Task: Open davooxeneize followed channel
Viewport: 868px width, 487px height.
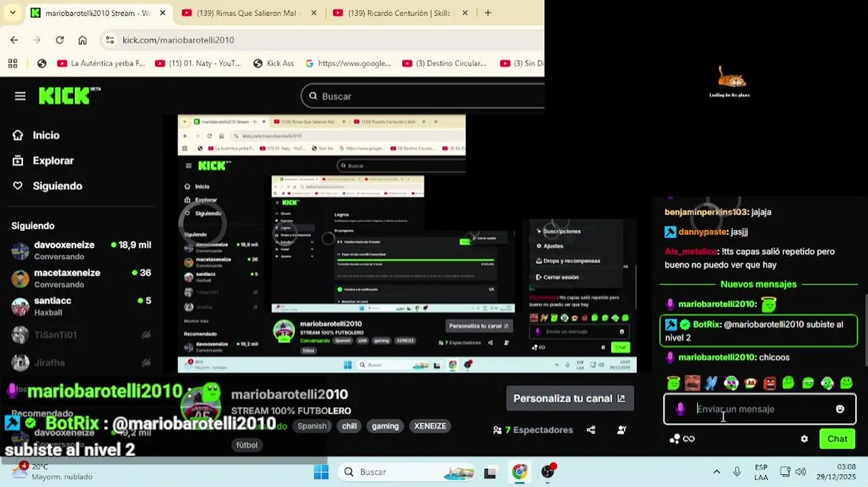Action: point(81,250)
